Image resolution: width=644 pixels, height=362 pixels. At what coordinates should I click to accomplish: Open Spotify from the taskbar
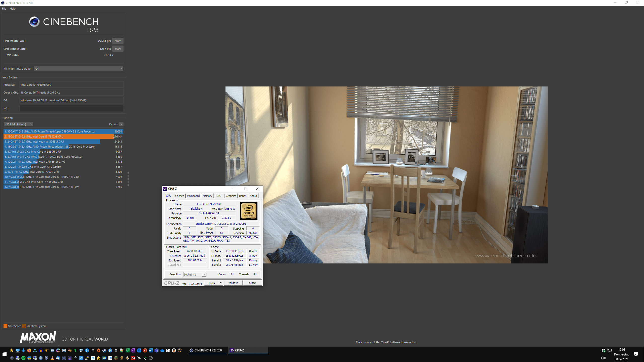coord(23,358)
